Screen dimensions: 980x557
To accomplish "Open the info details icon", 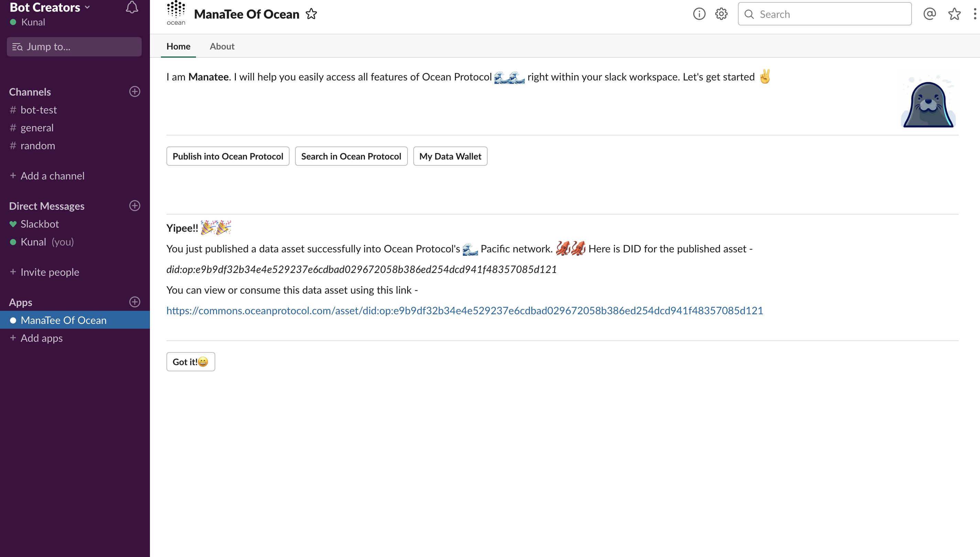I will click(699, 14).
